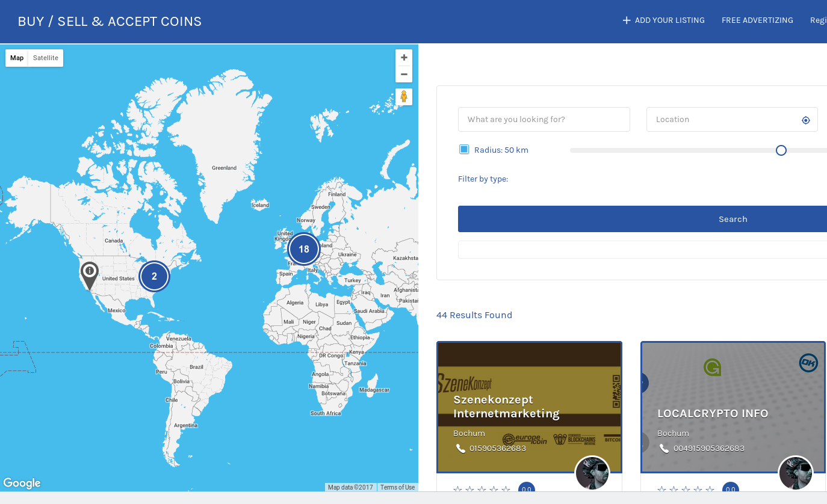Click the green G coin logo
Image resolution: width=827 pixels, height=504 pixels.
click(712, 367)
